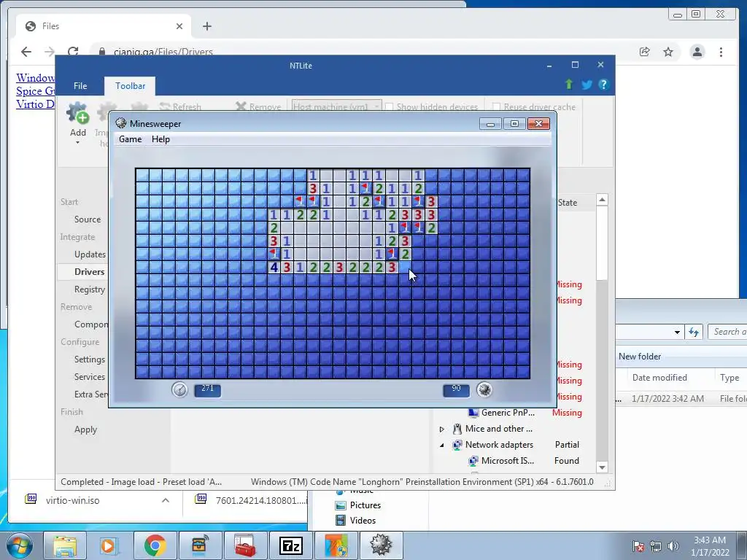Click the highlighted tile under the cursor

click(x=405, y=267)
